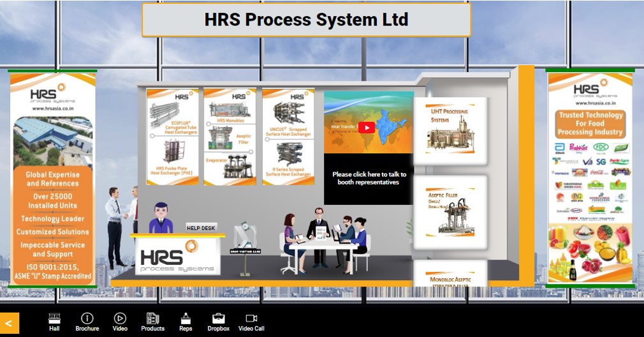Click 'Customized Solutions' text on banner

point(52,232)
